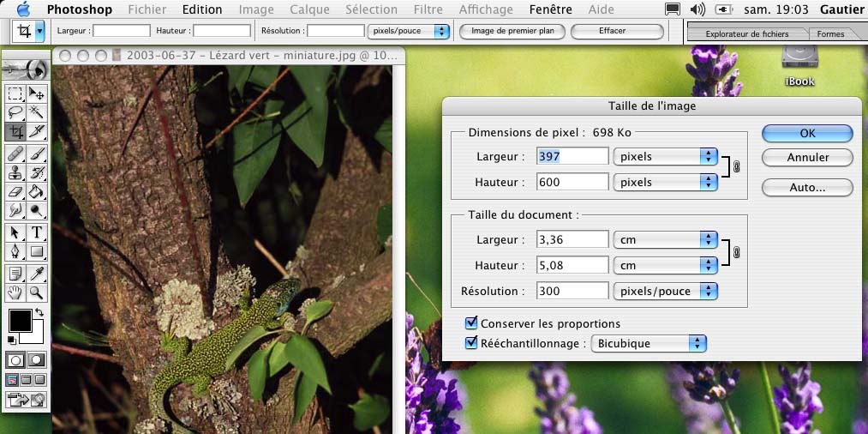Screen dimensions: 868x434
Task: Select the Pen tool
Action: pyautogui.click(x=15, y=251)
